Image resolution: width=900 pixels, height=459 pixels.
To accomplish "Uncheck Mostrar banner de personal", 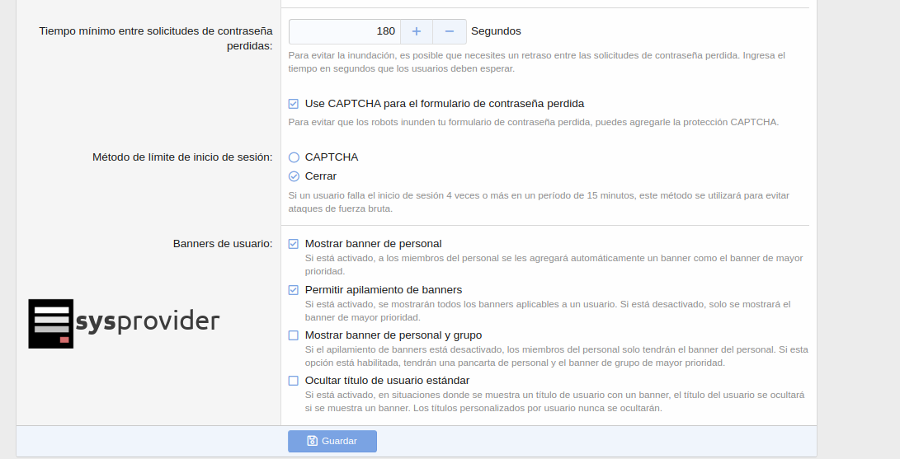I will click(x=294, y=243).
